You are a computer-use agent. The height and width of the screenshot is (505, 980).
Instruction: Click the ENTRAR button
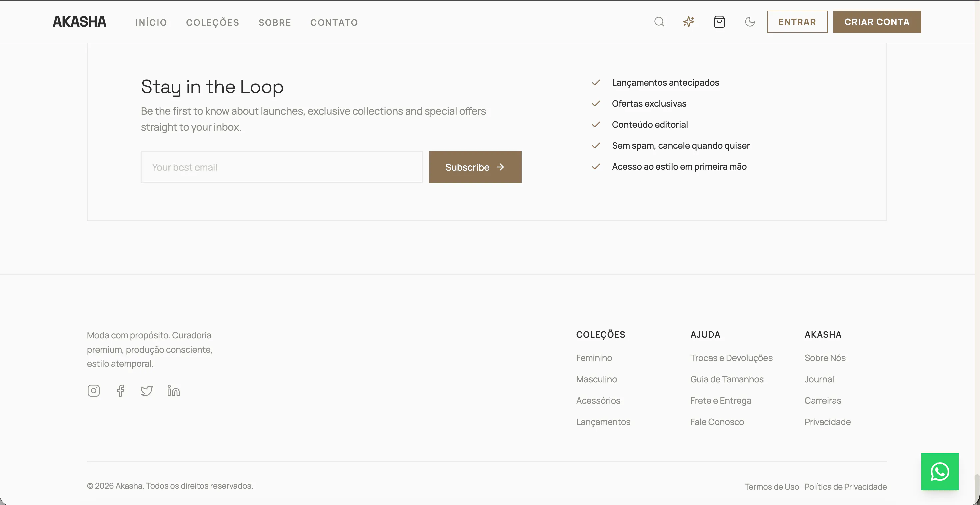[797, 22]
